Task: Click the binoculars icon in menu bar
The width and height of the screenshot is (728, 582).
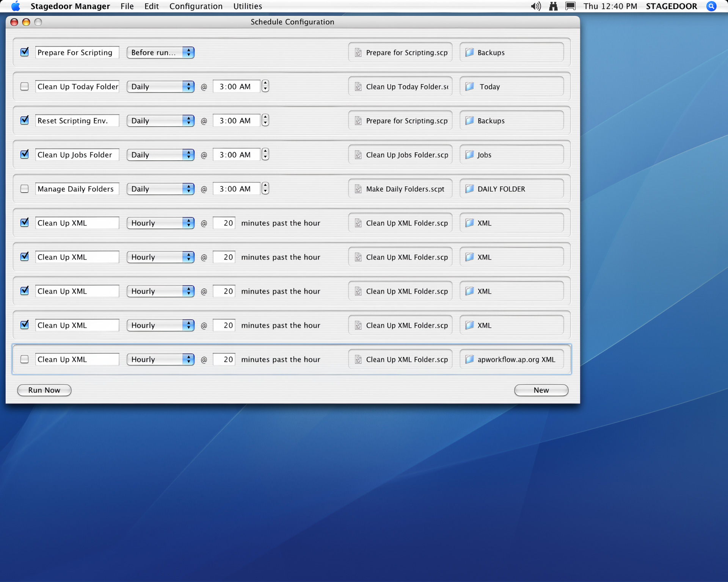Action: click(553, 6)
